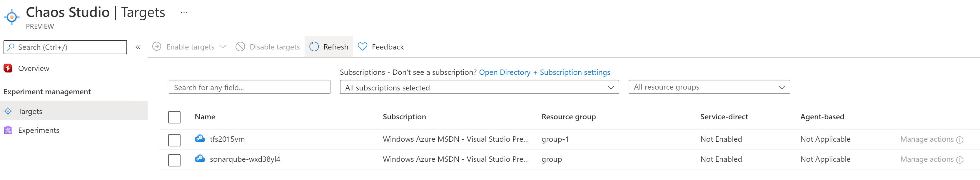The image size is (980, 180).
Task: Click the Experiments flask icon
Action: [x=8, y=130]
